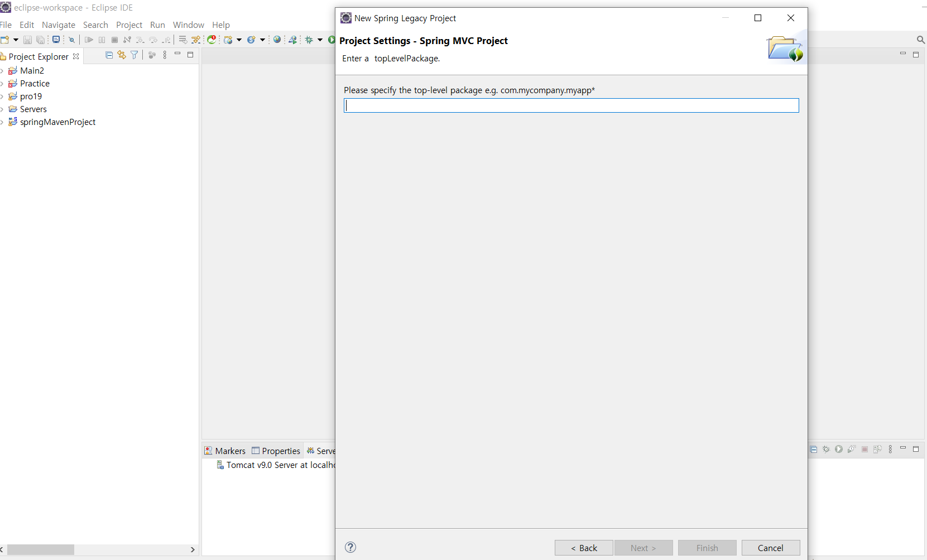Image resolution: width=927 pixels, height=560 pixels.
Task: Open the Search menu
Action: tap(95, 25)
